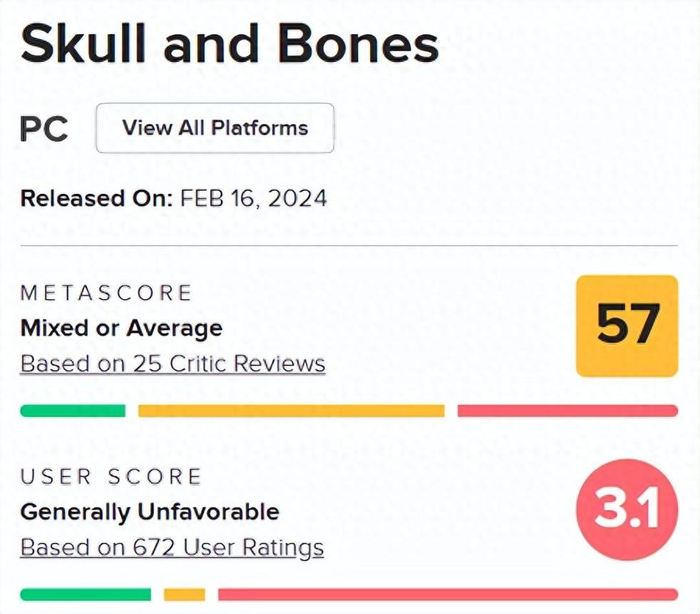Click the FEB 16, 2024 release date
This screenshot has height=614, width=700.
(x=254, y=198)
